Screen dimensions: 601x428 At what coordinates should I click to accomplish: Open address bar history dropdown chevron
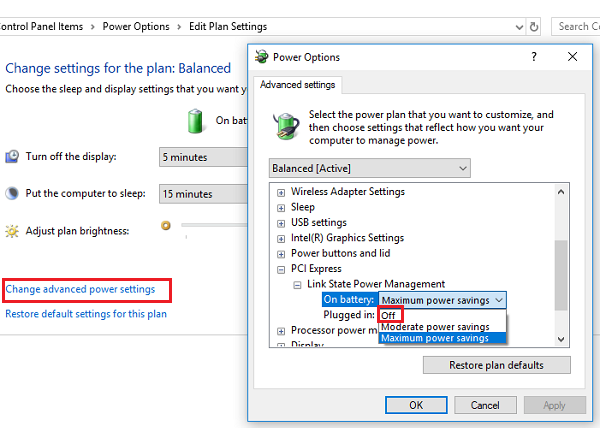click(x=519, y=27)
